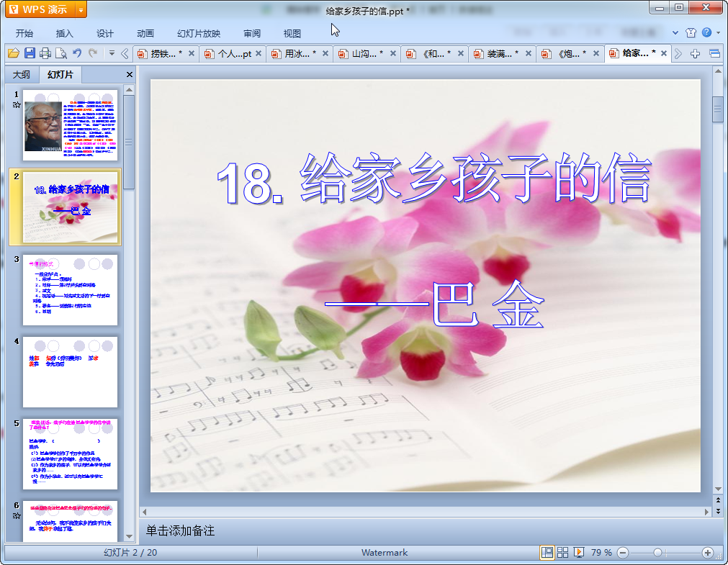728x565 pixels.
Task: Close the 《炮... document tab
Action: coord(596,54)
